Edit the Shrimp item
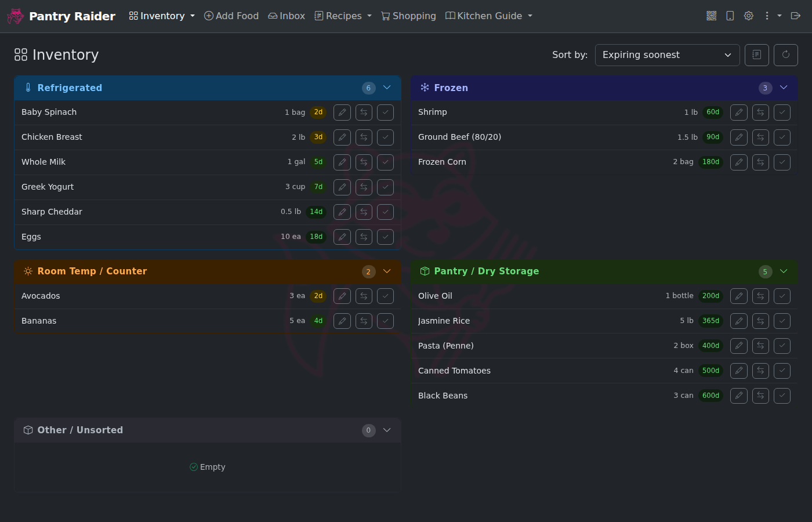Image resolution: width=812 pixels, height=522 pixels. (x=739, y=113)
